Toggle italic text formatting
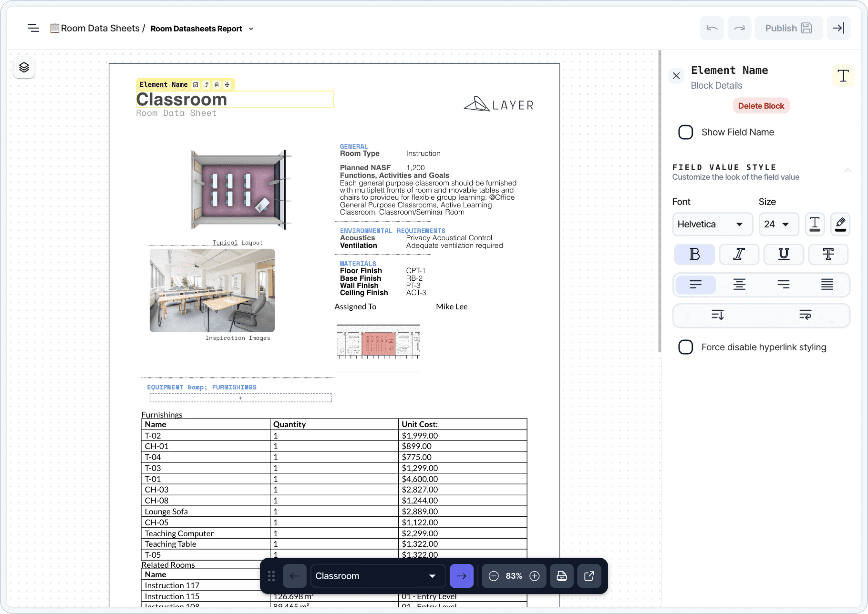This screenshot has height=614, width=868. pos(739,254)
